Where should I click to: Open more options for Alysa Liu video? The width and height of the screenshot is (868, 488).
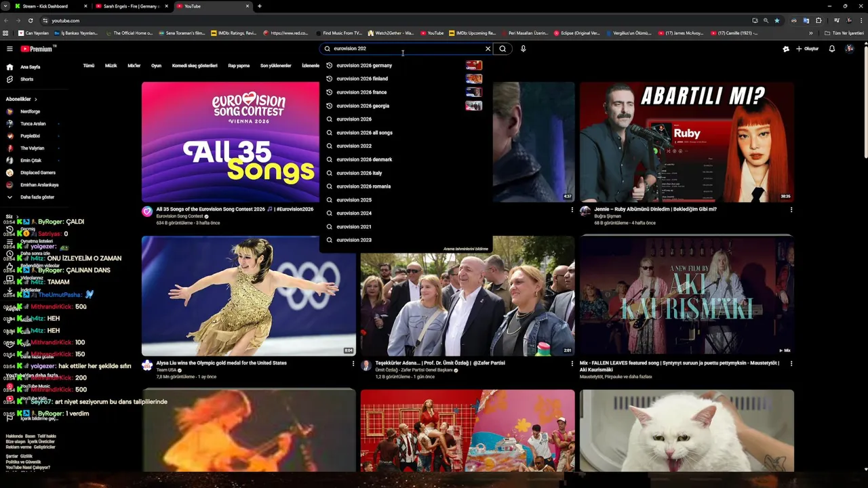(x=353, y=363)
